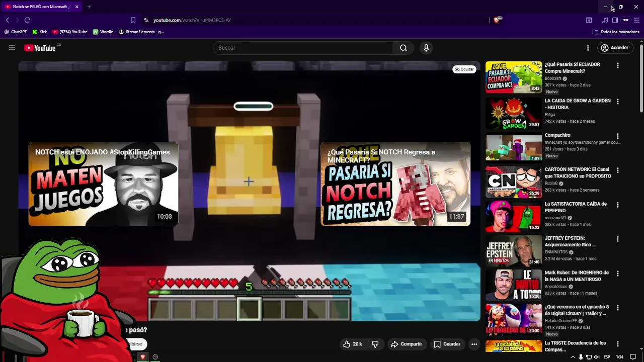The image size is (644, 362).
Task: Open NOTCH está ENOJADO end-screen video
Action: [103, 184]
